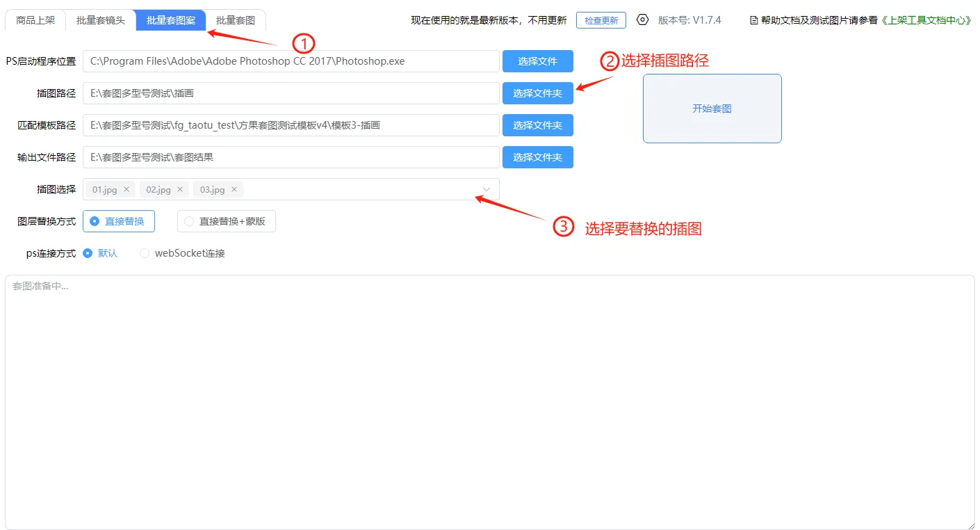Click 选择文件 for PS program location
Screen dimensions: 980x530
click(538, 61)
